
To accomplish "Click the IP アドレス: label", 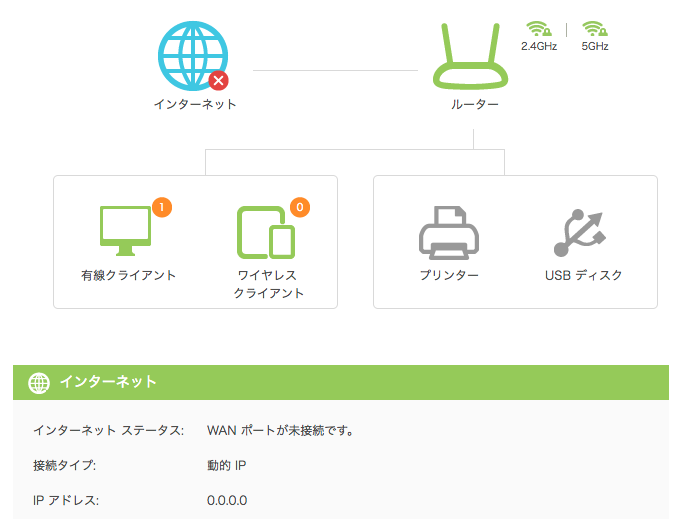I will [x=66, y=500].
